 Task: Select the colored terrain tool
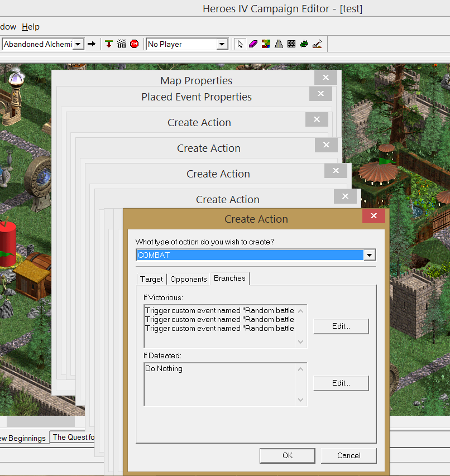pos(266,44)
